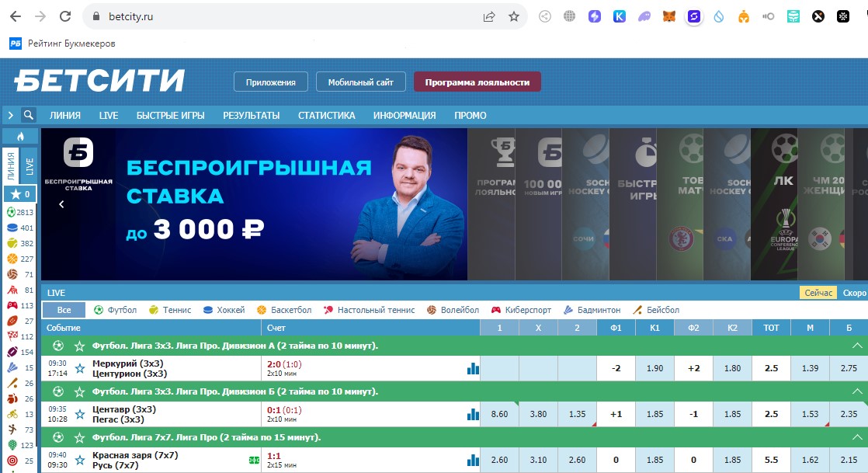Open Программа лояльности button

coord(477,82)
